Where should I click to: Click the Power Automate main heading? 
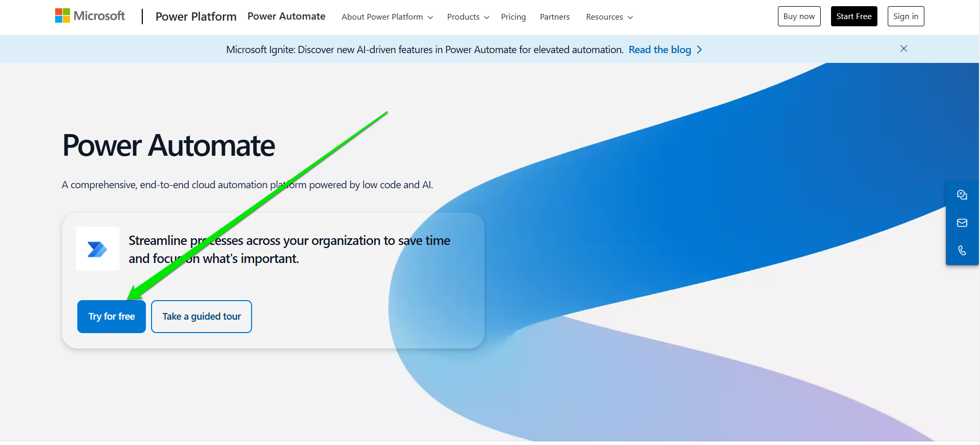point(169,145)
